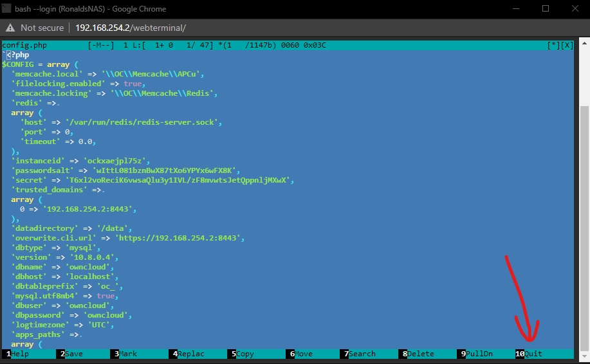The image size is (590, 364).
Task: Click the 8 Delete function button
Action: click(418, 354)
